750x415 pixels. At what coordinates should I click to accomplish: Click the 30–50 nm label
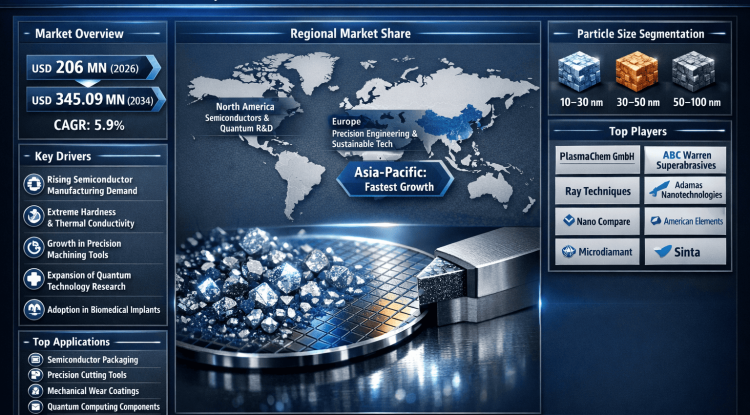(x=638, y=102)
